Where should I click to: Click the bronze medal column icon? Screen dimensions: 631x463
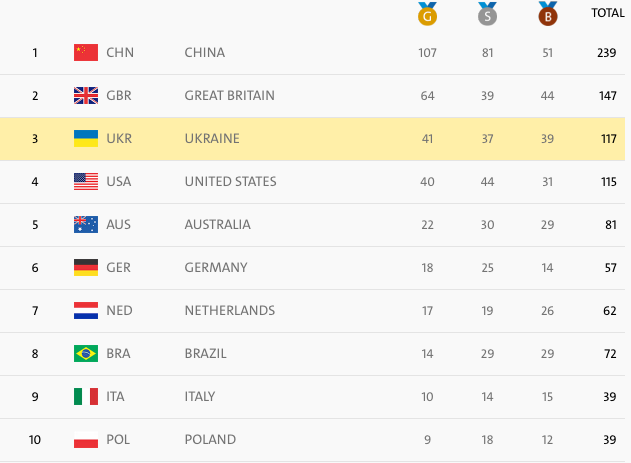click(548, 14)
